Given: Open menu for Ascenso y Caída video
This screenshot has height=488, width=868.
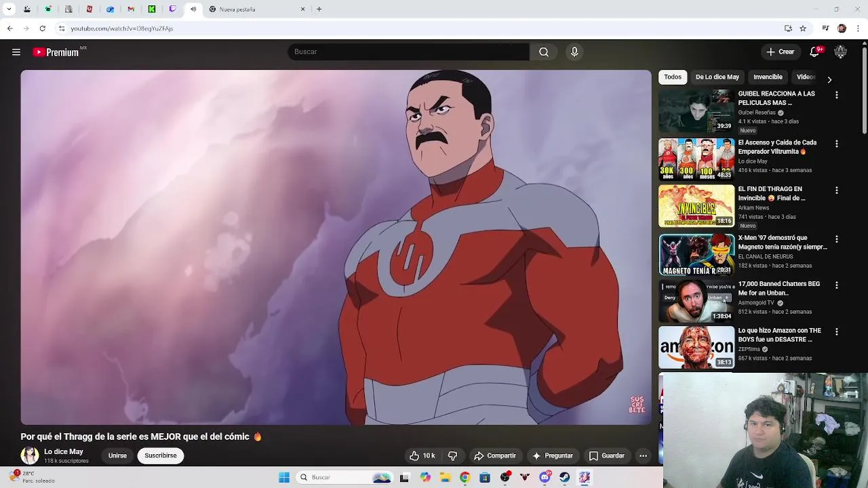Looking at the screenshot, I should (837, 144).
